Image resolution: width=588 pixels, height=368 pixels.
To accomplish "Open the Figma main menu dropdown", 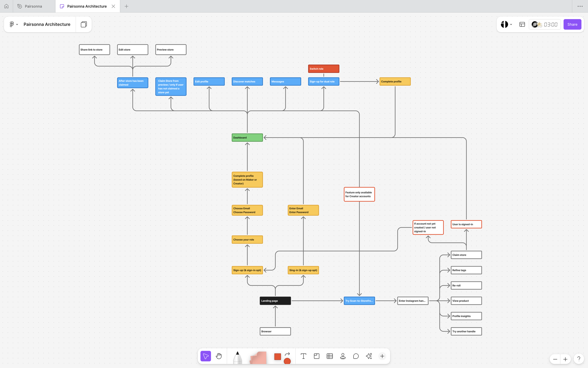I will coord(14,24).
